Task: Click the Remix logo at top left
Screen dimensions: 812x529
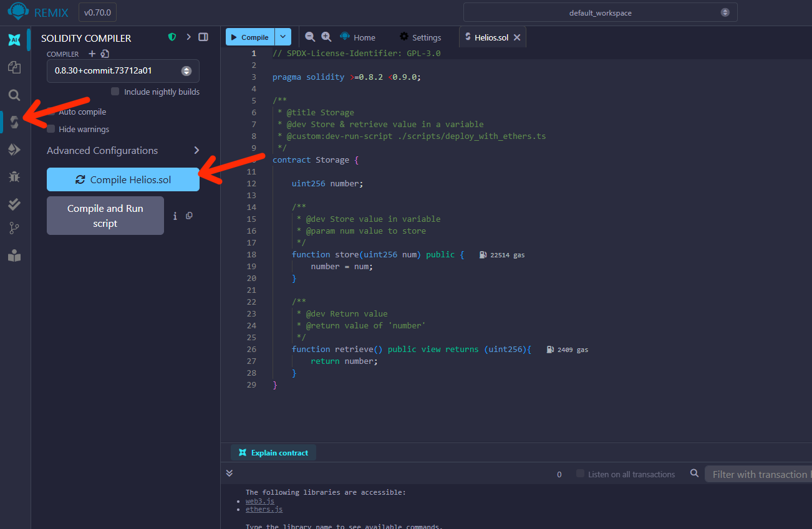Action: [x=20, y=12]
